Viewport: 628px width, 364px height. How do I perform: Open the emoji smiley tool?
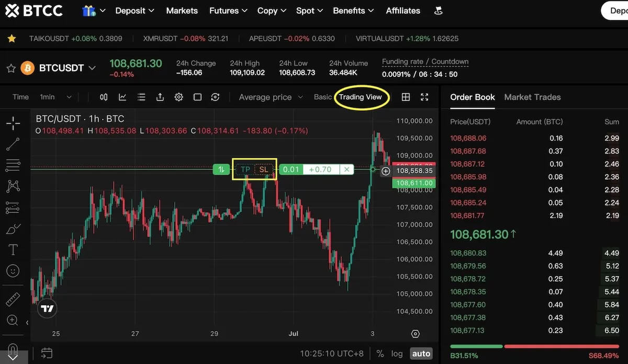pyautogui.click(x=13, y=271)
